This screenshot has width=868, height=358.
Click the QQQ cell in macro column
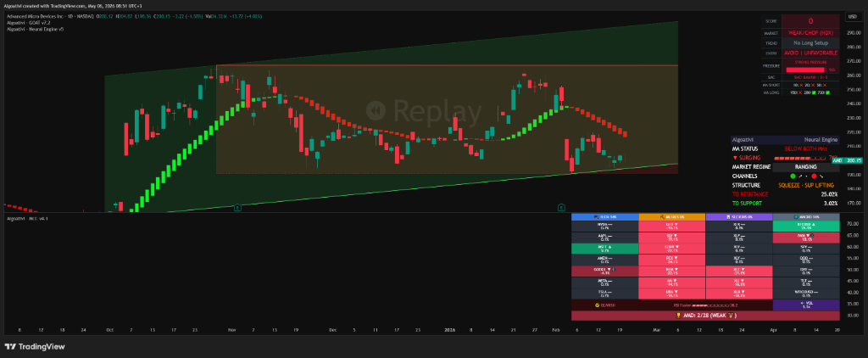[x=806, y=260]
